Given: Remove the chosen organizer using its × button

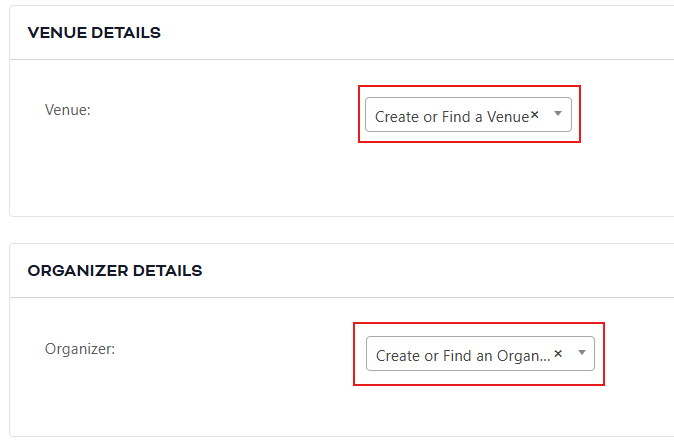Looking at the screenshot, I should (x=558, y=353).
